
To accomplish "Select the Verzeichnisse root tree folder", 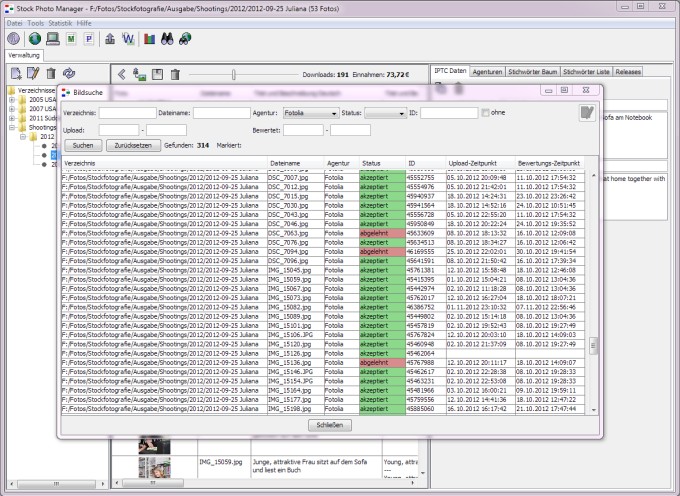I will pyautogui.click(x=33, y=91).
